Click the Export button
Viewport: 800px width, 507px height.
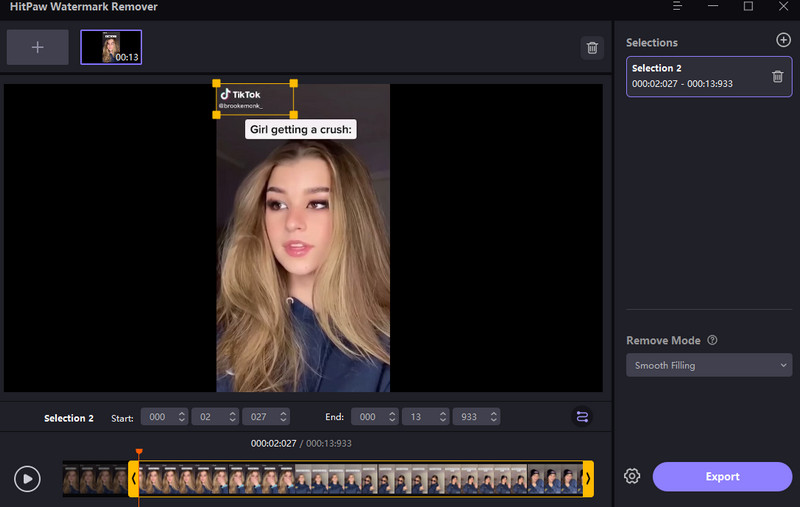click(722, 477)
